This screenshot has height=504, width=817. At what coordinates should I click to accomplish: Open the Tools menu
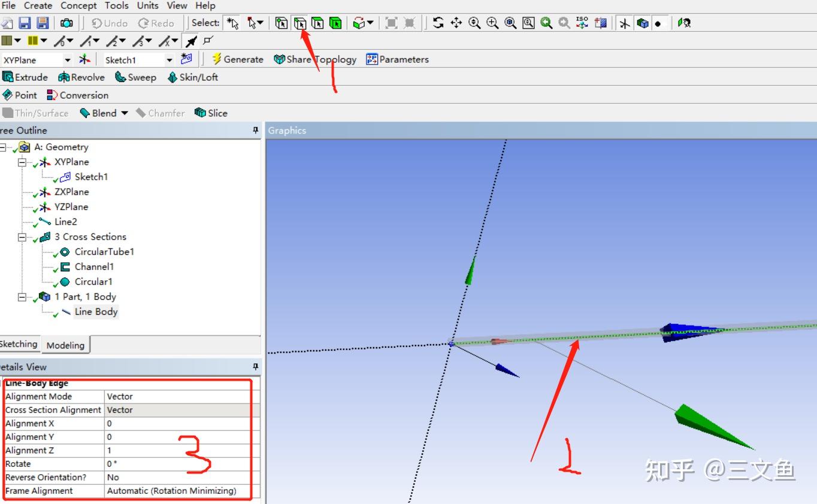(117, 5)
